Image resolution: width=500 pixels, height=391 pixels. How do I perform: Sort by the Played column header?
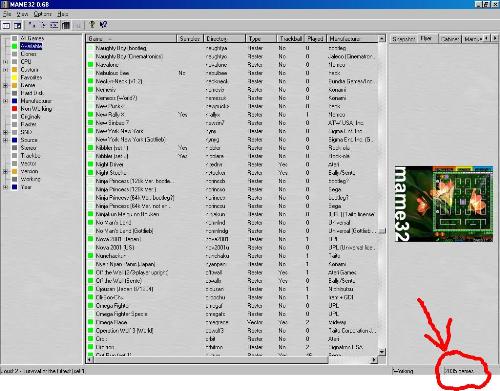(315, 39)
